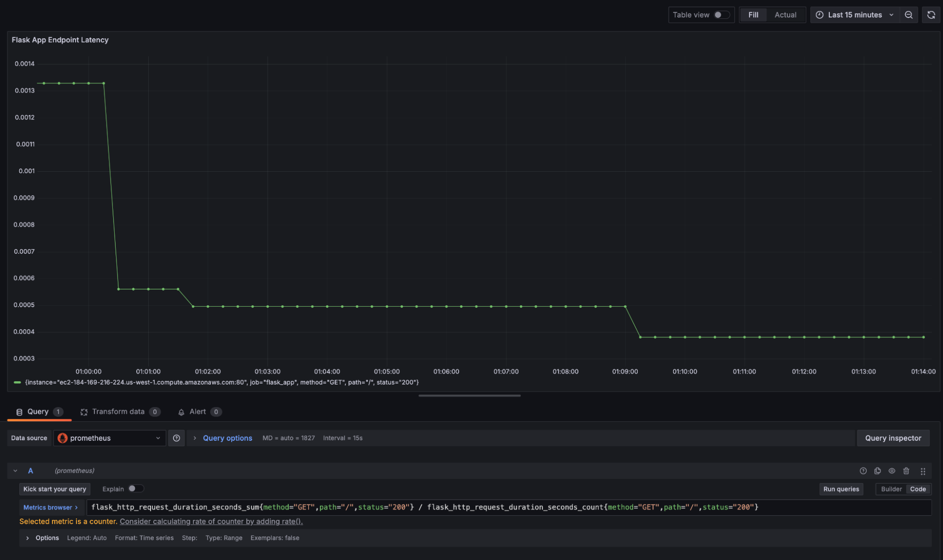Expand the Options section
The height and width of the screenshot is (560, 943).
47,538
